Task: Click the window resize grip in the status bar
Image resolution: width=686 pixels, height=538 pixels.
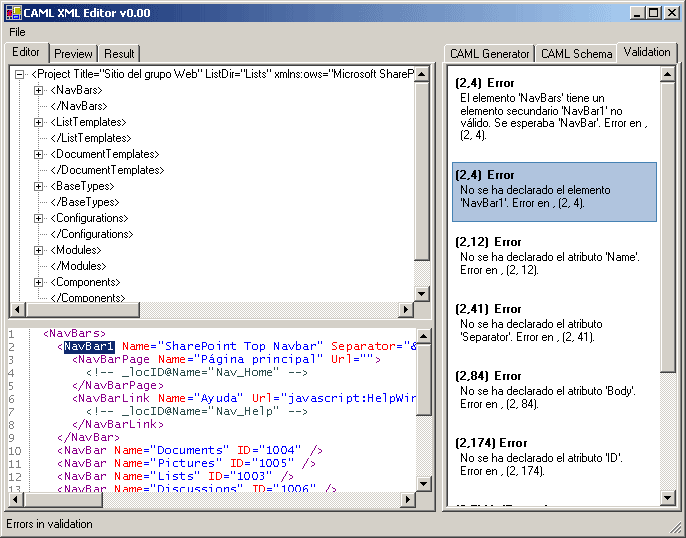Action: pos(676,528)
